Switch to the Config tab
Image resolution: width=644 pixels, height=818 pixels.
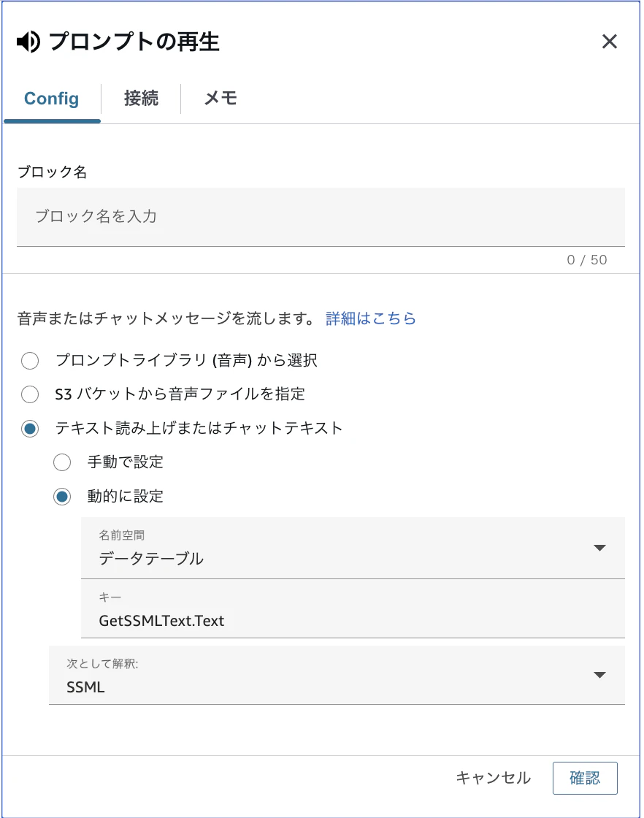(x=52, y=99)
